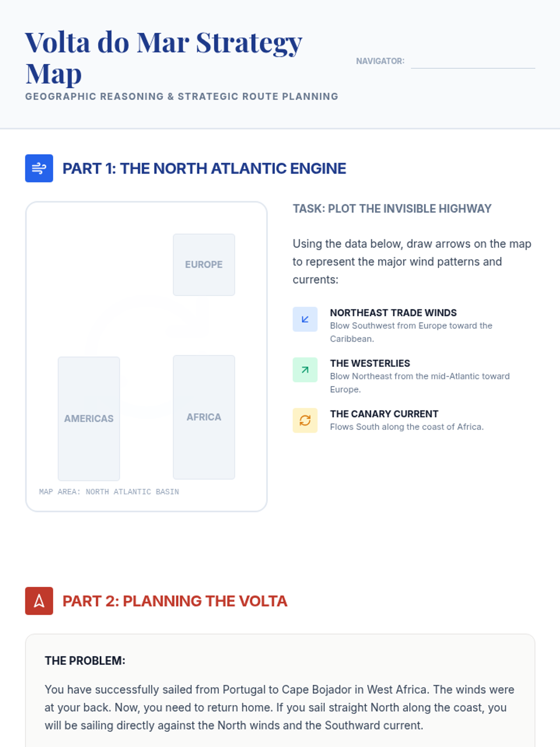This screenshot has width=560, height=747.
Task: Click the Part 2: Planning the Volta heading
Action: (175, 601)
